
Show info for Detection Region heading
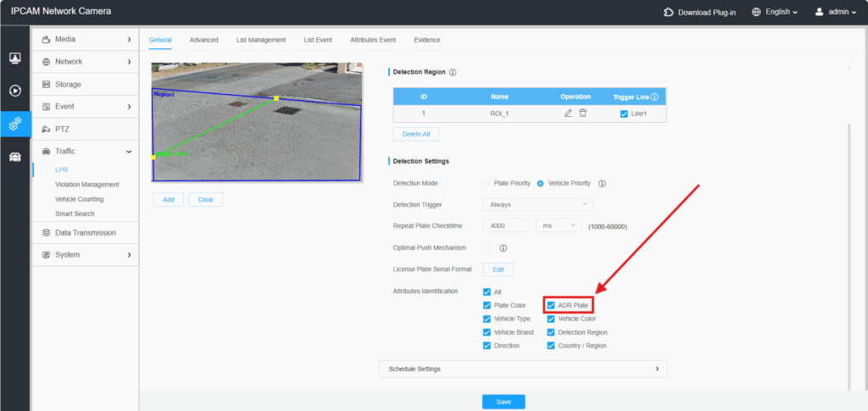click(453, 73)
